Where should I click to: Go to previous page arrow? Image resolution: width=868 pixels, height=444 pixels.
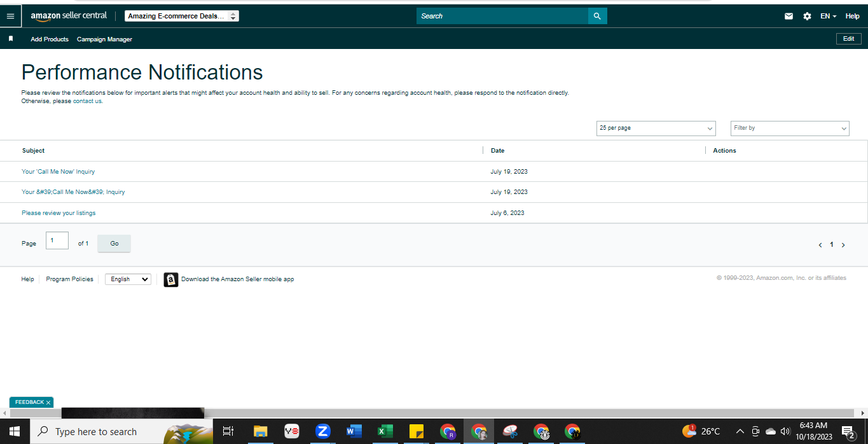pyautogui.click(x=820, y=245)
